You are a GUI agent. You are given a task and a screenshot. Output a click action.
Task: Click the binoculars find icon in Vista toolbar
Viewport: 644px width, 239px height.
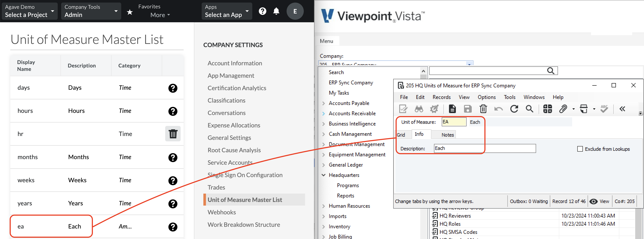[419, 109]
